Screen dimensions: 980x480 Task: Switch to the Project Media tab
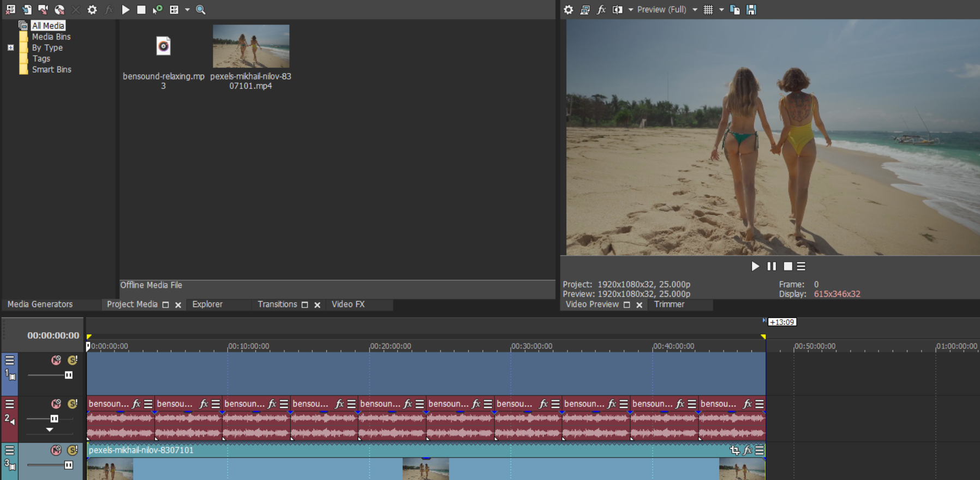(x=132, y=304)
